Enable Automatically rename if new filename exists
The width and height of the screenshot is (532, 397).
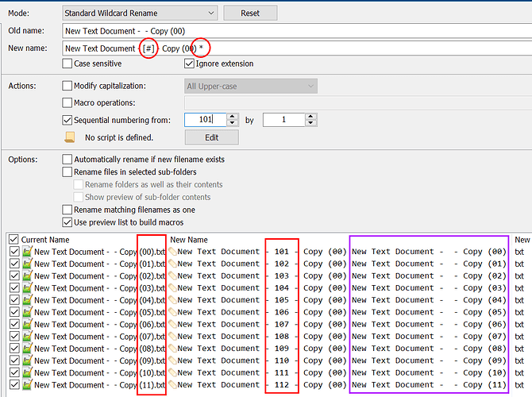click(x=67, y=159)
